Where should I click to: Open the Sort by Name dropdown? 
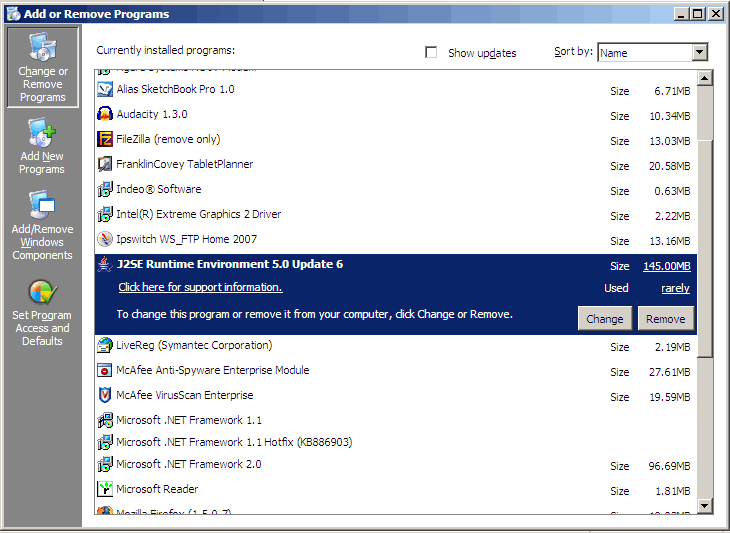(x=699, y=52)
